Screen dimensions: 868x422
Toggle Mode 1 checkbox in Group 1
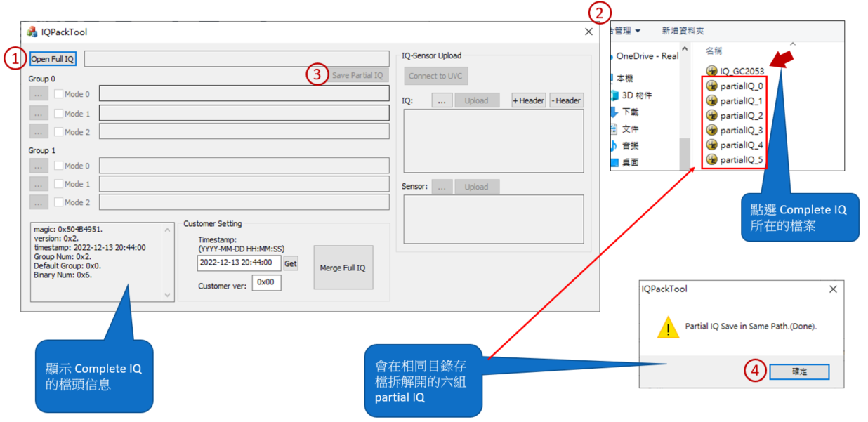coord(59,184)
